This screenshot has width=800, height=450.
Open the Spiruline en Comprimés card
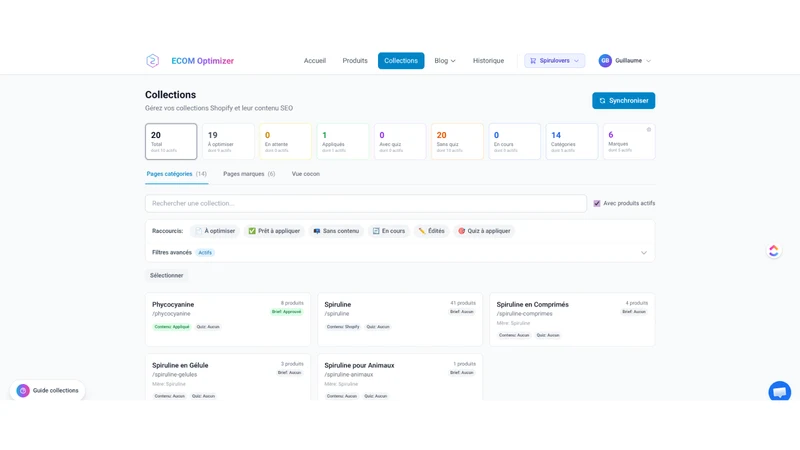pos(572,319)
